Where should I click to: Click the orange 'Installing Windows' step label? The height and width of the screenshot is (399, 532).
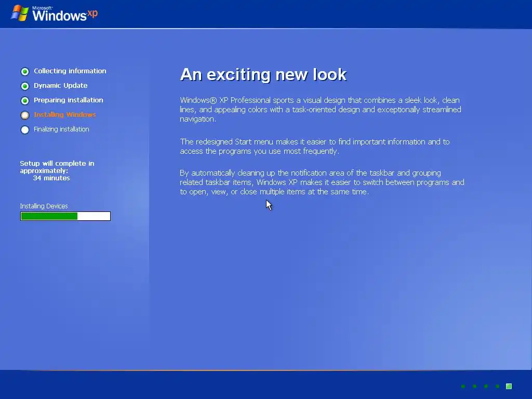pyautogui.click(x=64, y=115)
